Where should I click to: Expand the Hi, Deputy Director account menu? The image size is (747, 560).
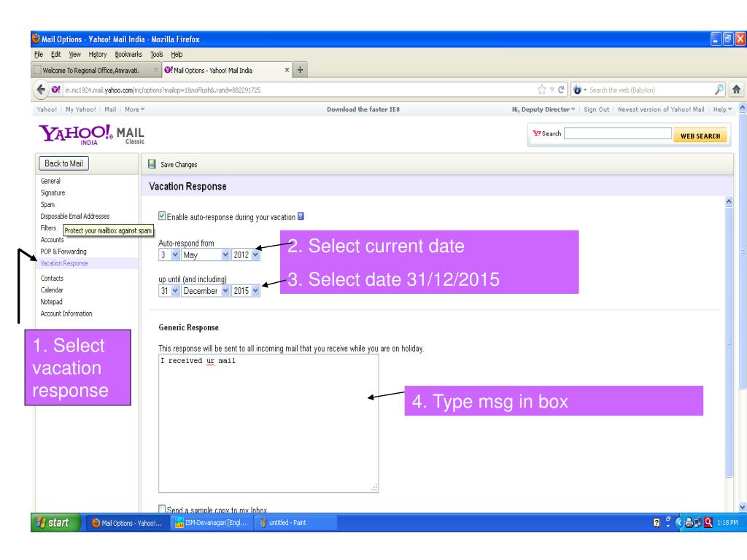[543, 109]
